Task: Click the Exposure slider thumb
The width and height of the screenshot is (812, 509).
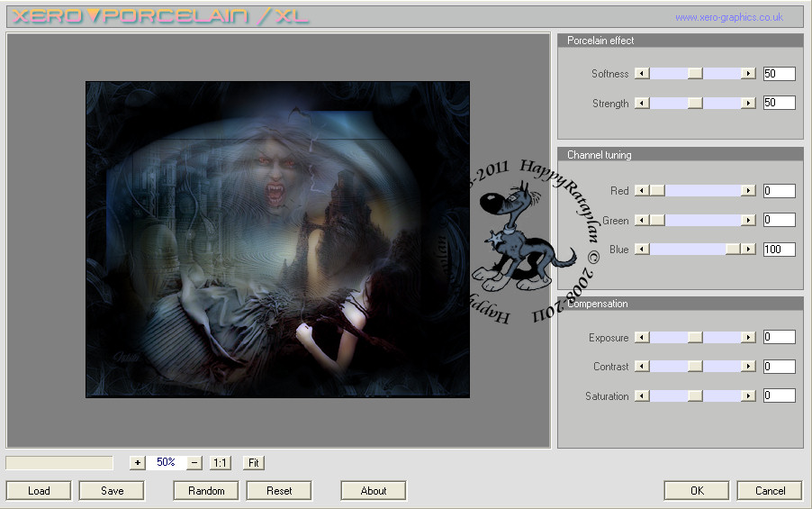Action: pos(696,338)
